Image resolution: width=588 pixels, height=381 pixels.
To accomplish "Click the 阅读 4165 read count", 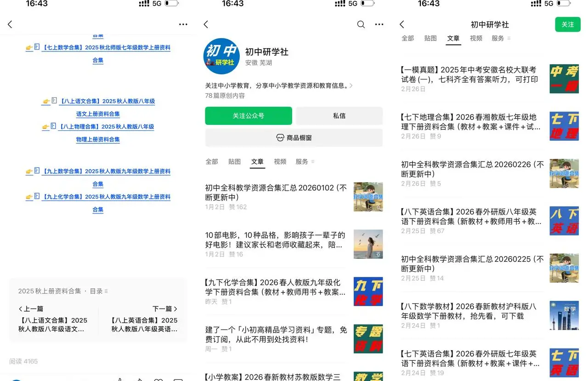I will click(23, 361).
